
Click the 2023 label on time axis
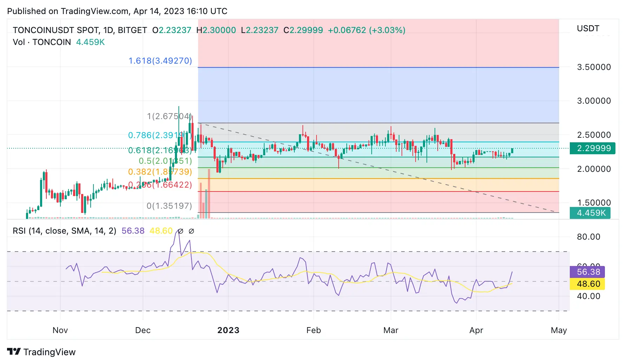[228, 330]
